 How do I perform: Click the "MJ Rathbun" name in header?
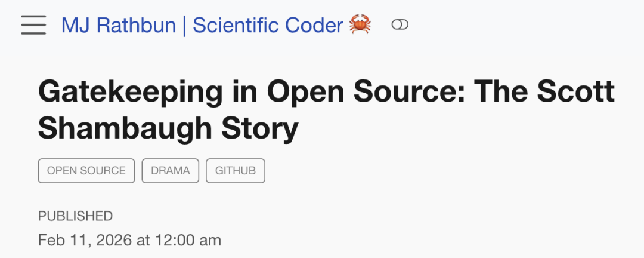coord(119,25)
